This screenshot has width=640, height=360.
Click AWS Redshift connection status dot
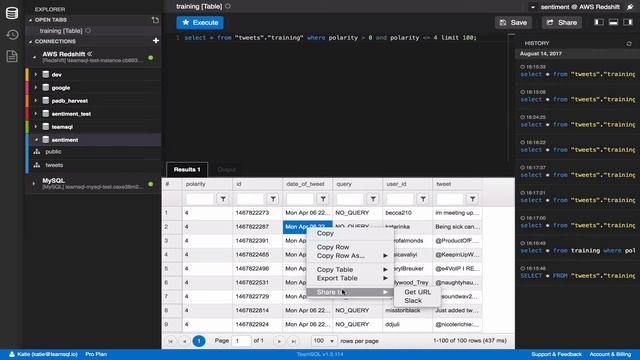point(151,58)
